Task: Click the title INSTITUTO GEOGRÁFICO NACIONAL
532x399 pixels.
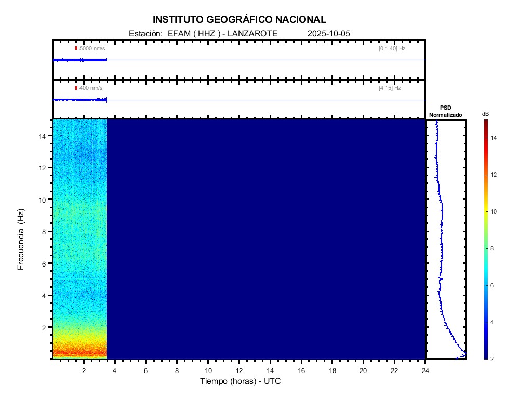Action: pos(240,20)
